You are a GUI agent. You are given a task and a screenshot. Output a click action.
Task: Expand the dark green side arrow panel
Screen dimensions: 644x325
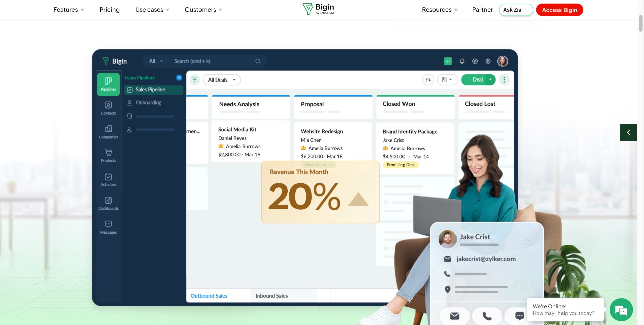tap(628, 132)
